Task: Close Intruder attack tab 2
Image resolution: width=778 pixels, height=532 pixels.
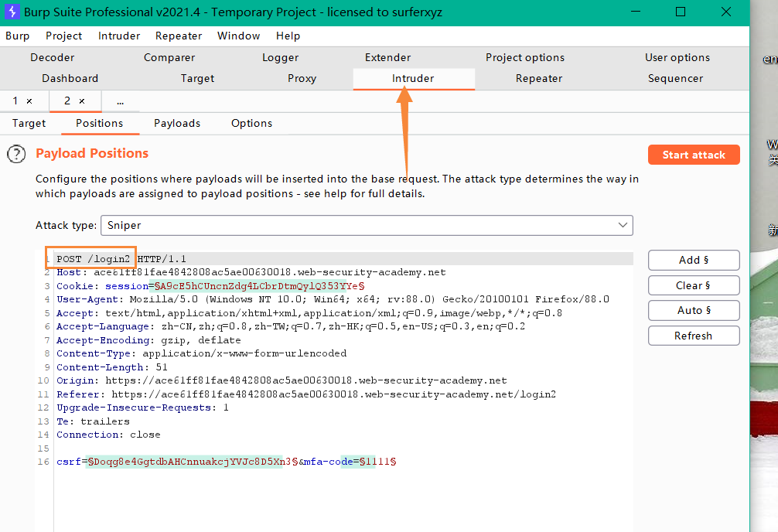Action: coord(82,101)
